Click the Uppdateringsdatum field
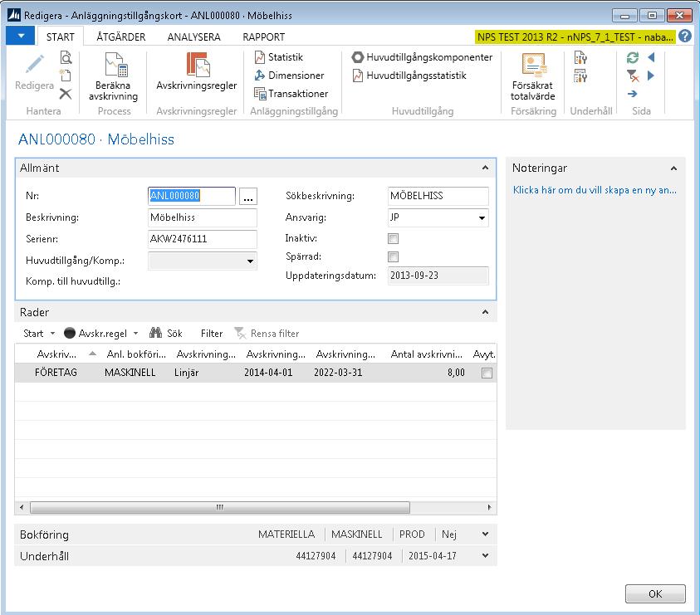 point(438,276)
